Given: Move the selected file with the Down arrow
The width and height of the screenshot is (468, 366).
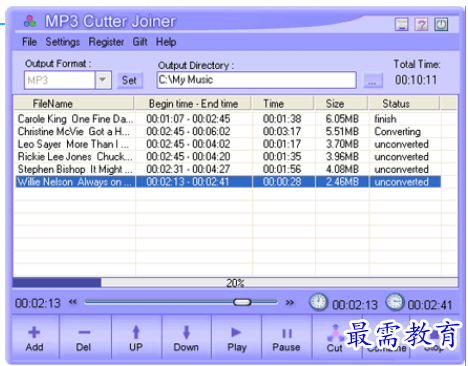Looking at the screenshot, I should [186, 337].
